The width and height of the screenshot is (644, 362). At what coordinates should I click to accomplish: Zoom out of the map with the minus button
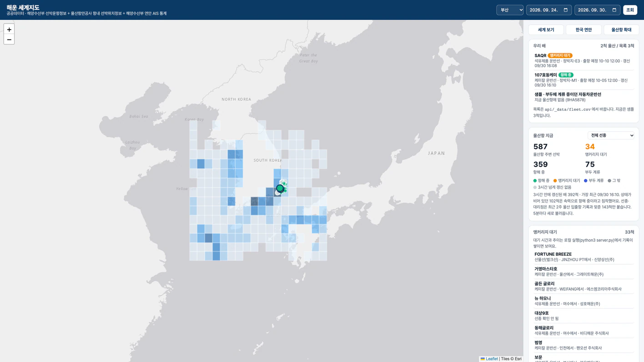click(x=9, y=40)
